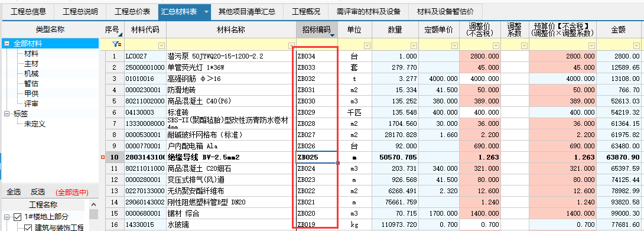Click the 全选 button

(x=14, y=192)
